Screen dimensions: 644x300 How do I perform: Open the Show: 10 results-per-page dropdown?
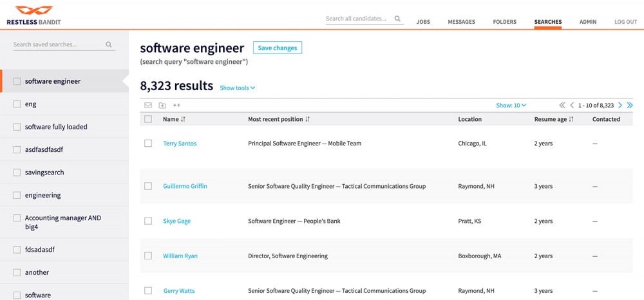point(511,105)
